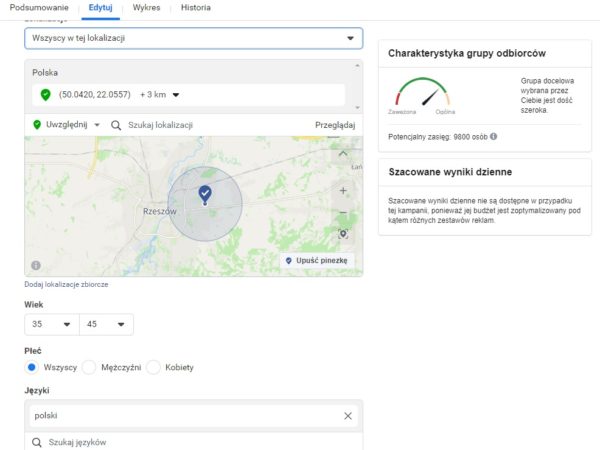
Task: Click the map zoom out minus button
Action: (343, 213)
